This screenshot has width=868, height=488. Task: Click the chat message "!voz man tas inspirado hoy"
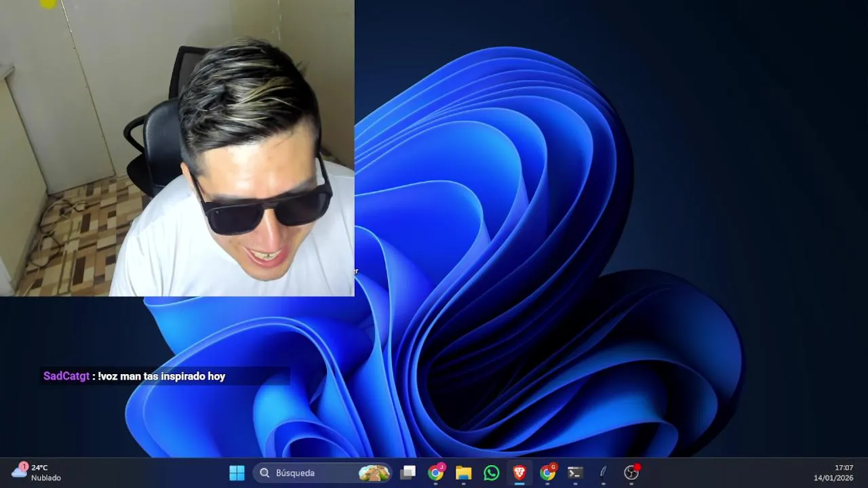[x=161, y=376]
